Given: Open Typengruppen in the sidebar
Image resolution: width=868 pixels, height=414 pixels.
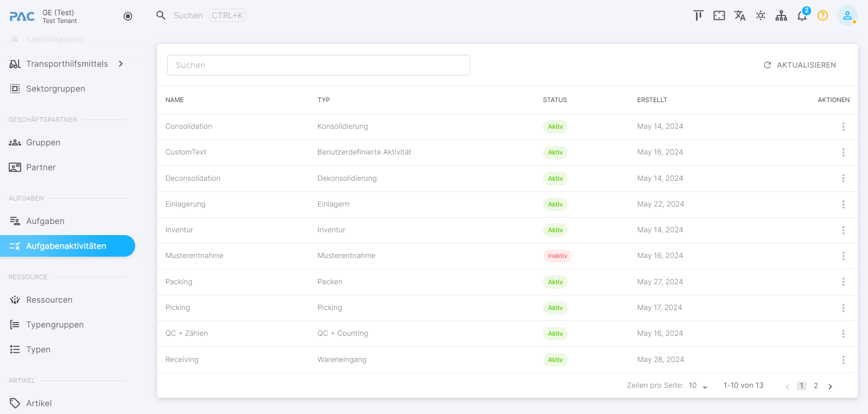Looking at the screenshot, I should click(x=55, y=325).
